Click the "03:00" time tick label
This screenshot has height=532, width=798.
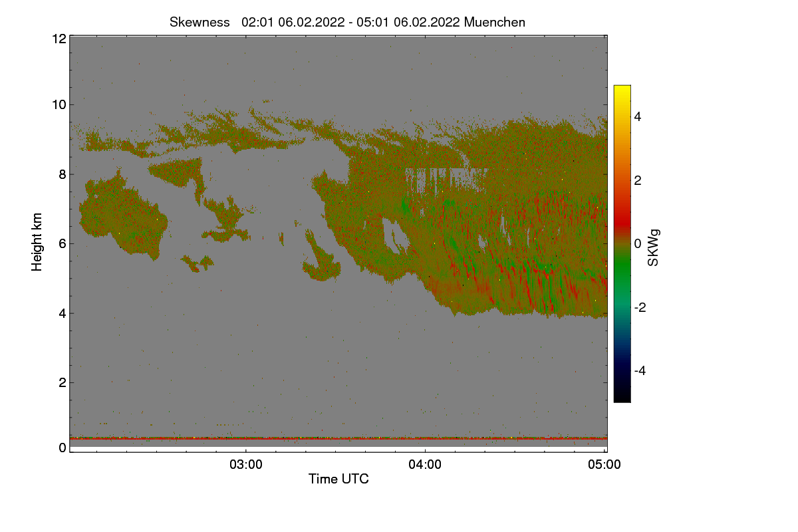pyautogui.click(x=246, y=465)
